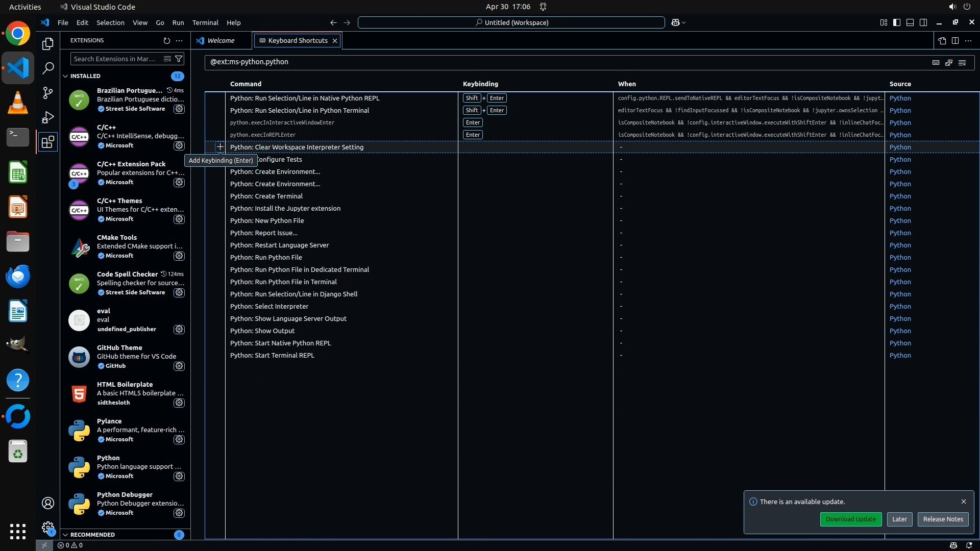Image resolution: width=980 pixels, height=551 pixels.
Task: Click the keybindings search input field
Action: [x=561, y=62]
